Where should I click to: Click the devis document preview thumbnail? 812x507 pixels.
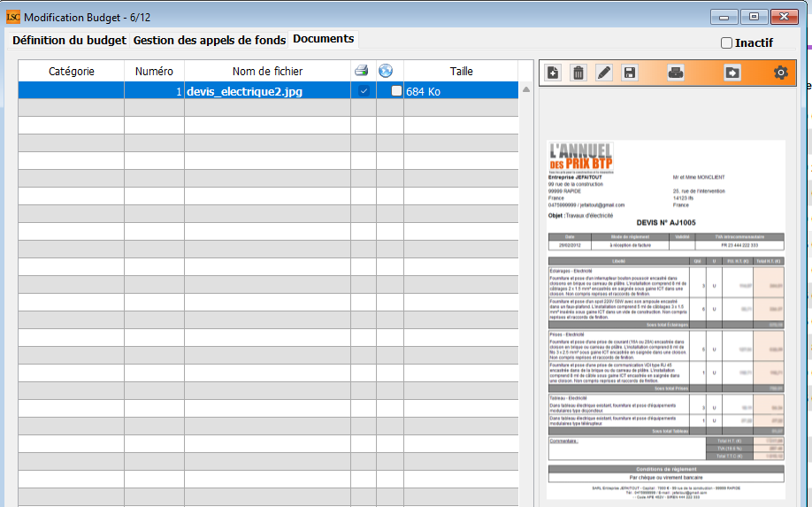(666, 320)
